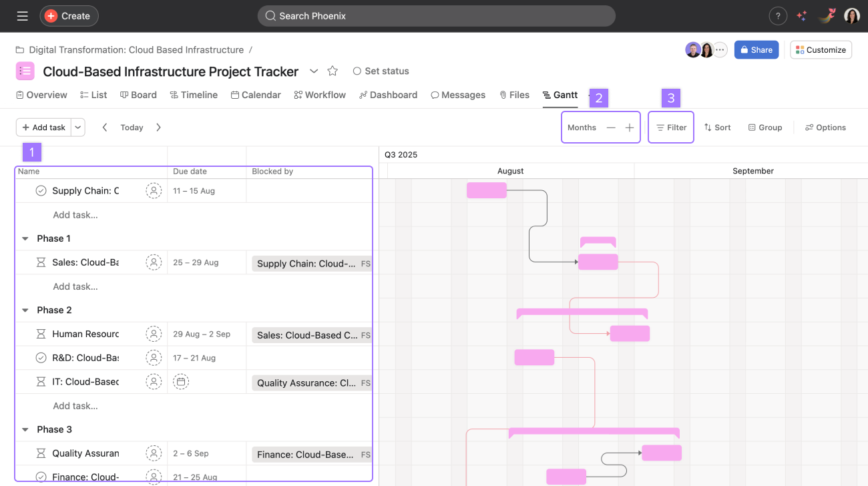The width and height of the screenshot is (868, 486).
Task: Click the Share button
Action: 756,50
